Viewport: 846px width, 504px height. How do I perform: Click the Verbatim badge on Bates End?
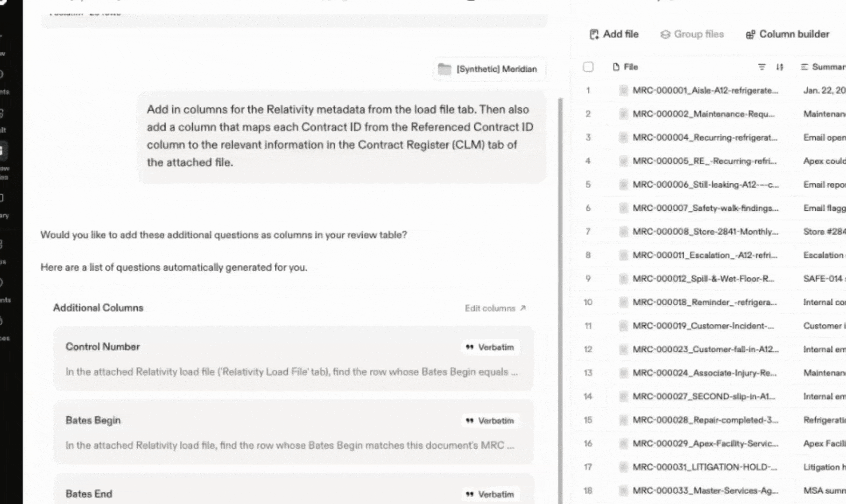[x=490, y=494]
